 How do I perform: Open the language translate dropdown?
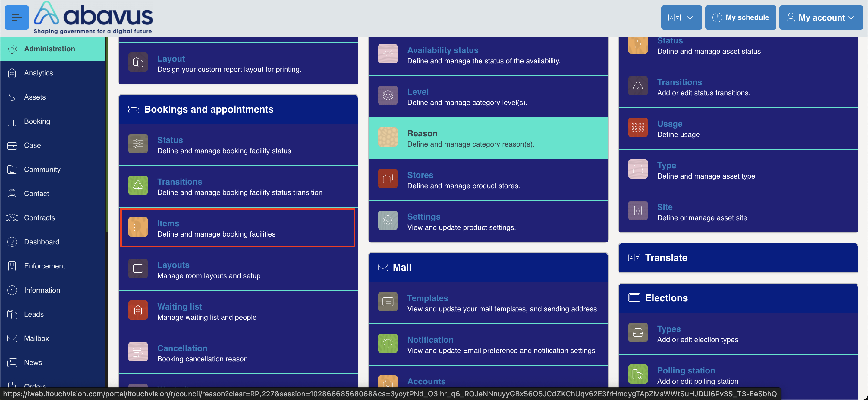click(681, 17)
